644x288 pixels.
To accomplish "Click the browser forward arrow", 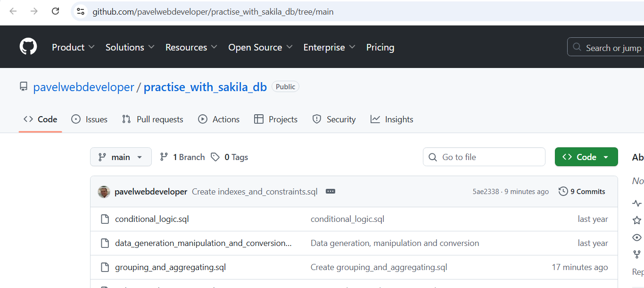I will 34,11.
